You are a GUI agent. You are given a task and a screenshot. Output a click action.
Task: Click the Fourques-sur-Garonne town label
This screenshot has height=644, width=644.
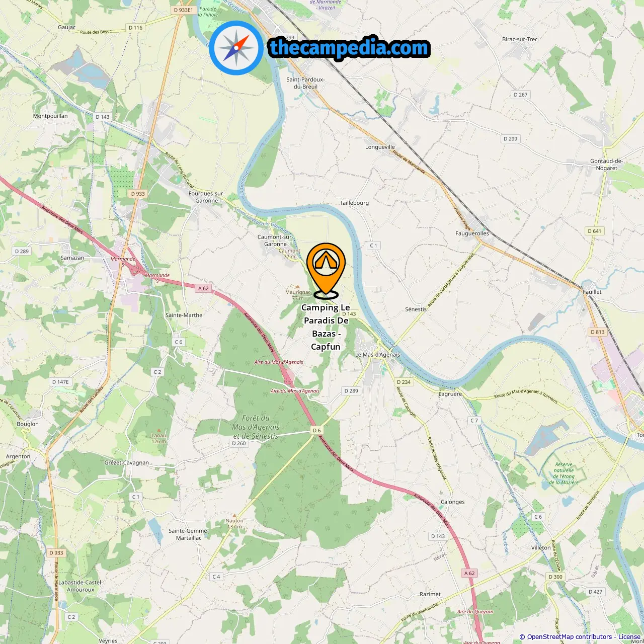[207, 197]
